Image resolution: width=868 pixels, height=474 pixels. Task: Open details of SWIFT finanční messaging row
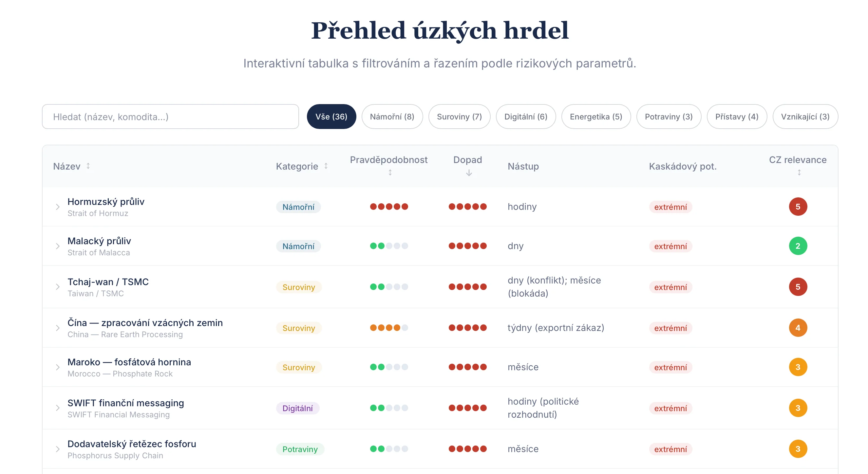(58, 408)
